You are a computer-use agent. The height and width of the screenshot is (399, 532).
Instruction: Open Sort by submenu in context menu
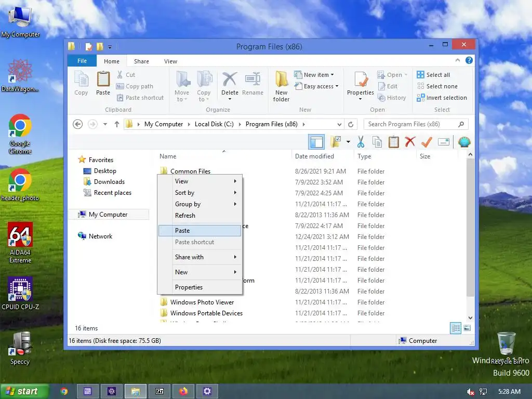click(x=200, y=193)
